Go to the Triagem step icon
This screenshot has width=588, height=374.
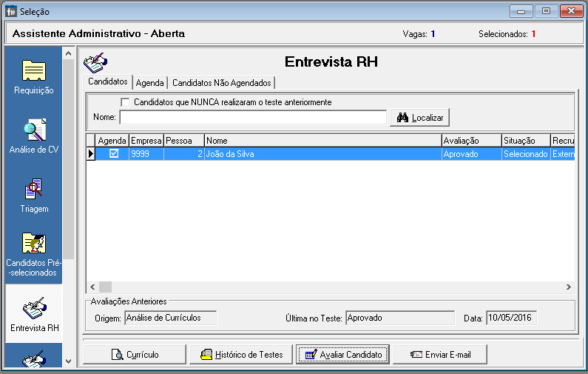[x=34, y=190]
